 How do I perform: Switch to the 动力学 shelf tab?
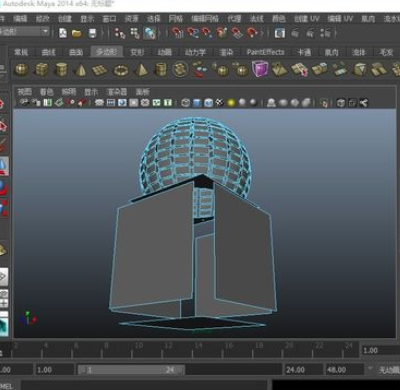pos(195,52)
